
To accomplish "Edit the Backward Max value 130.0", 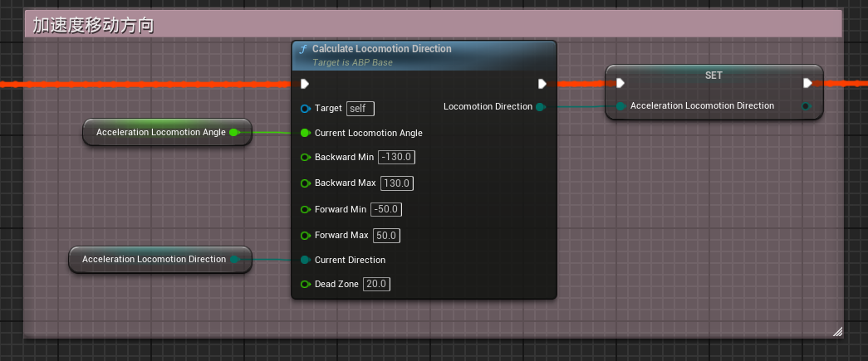I will (397, 183).
